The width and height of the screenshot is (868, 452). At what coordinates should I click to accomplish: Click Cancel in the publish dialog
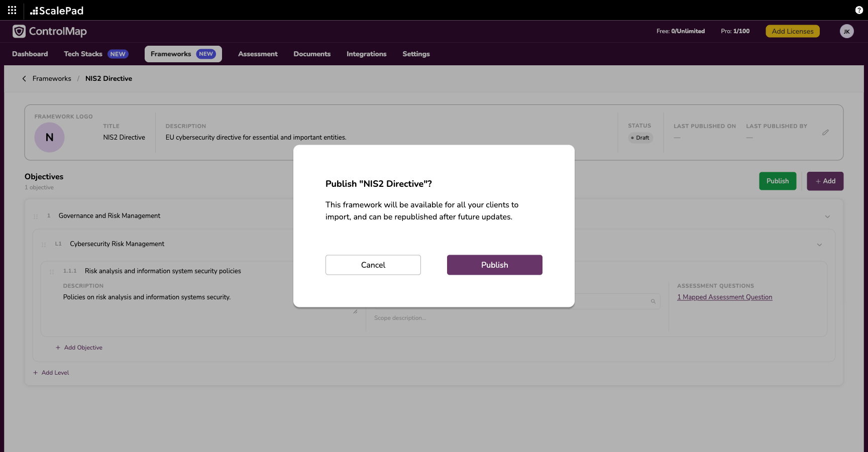tap(373, 265)
